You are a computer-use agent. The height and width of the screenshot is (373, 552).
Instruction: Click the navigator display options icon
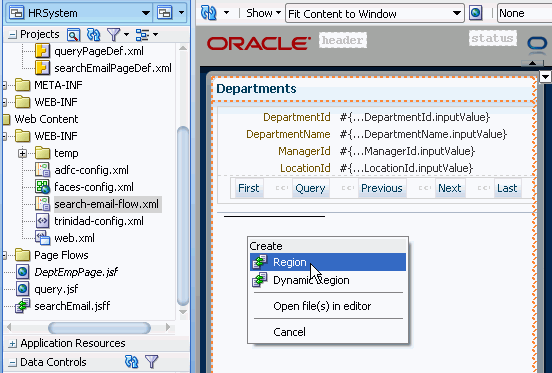click(142, 34)
